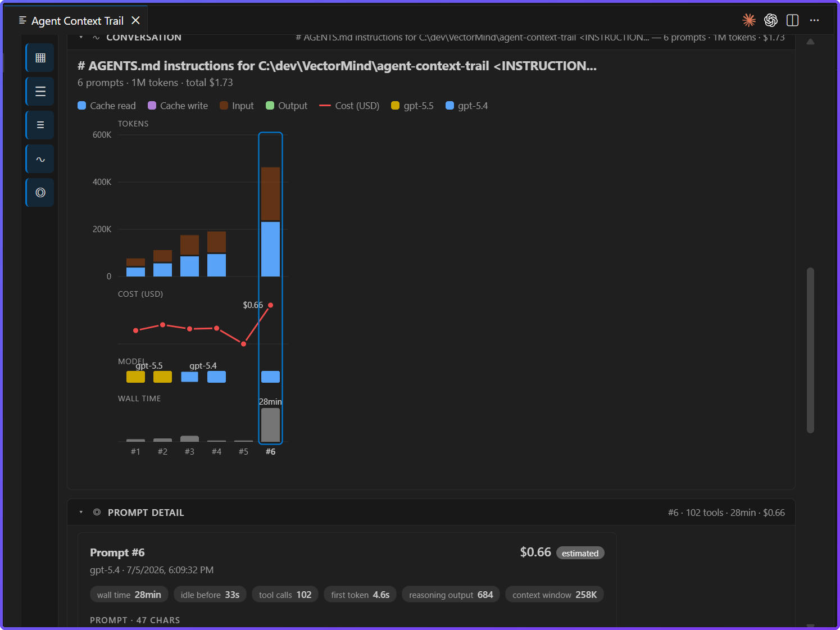Image resolution: width=840 pixels, height=630 pixels.
Task: Select prompt #2 token bar
Action: click(162, 264)
